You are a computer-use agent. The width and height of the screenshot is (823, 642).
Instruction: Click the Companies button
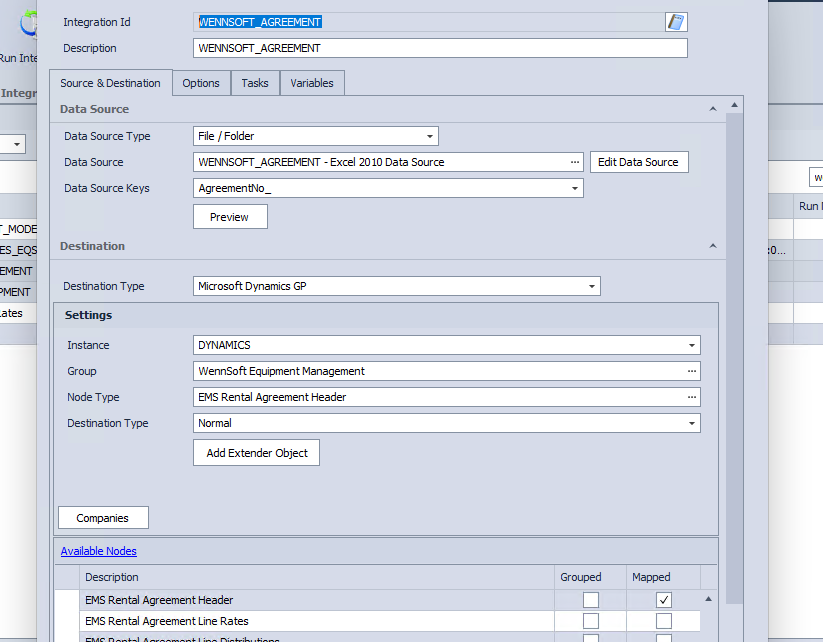103,518
